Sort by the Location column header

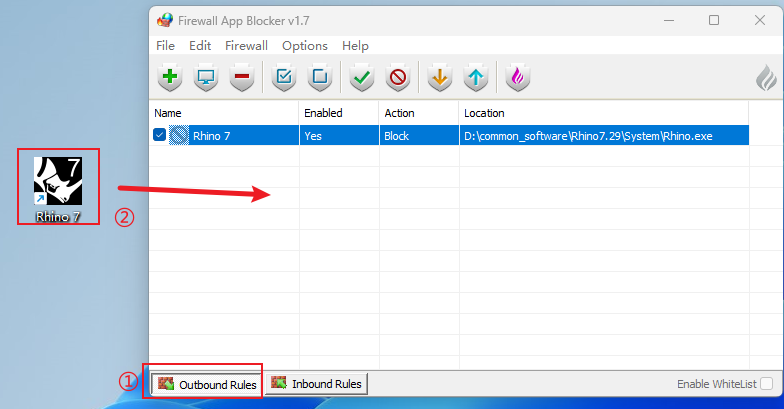click(604, 113)
